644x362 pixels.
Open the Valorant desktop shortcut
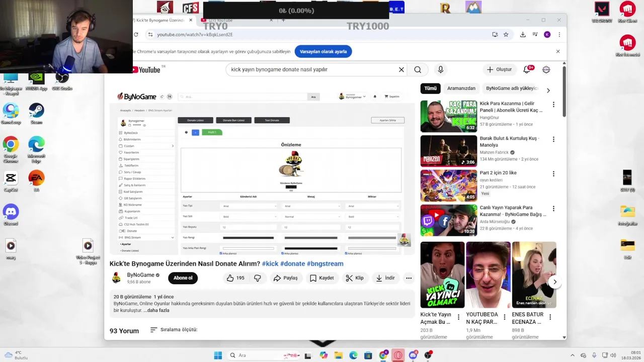602,12
